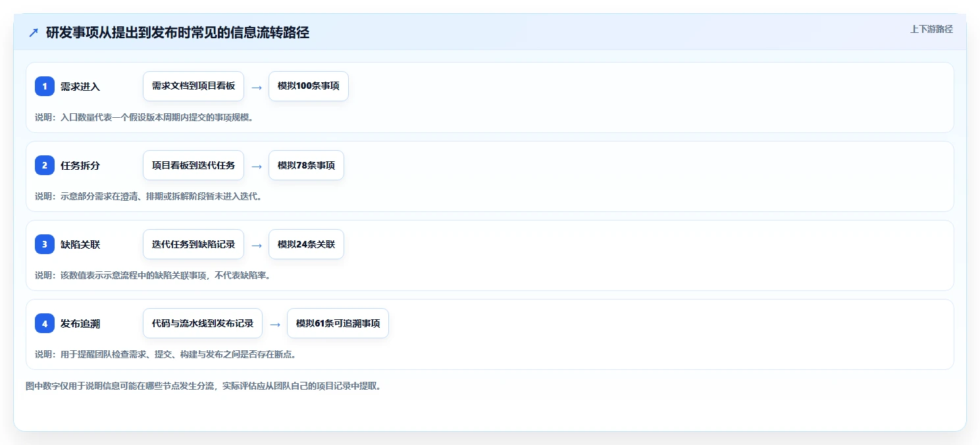Click arrow between 迭代任务到缺陷记录 and 模拟24条关联
The width and height of the screenshot is (980, 445).
pos(257,245)
